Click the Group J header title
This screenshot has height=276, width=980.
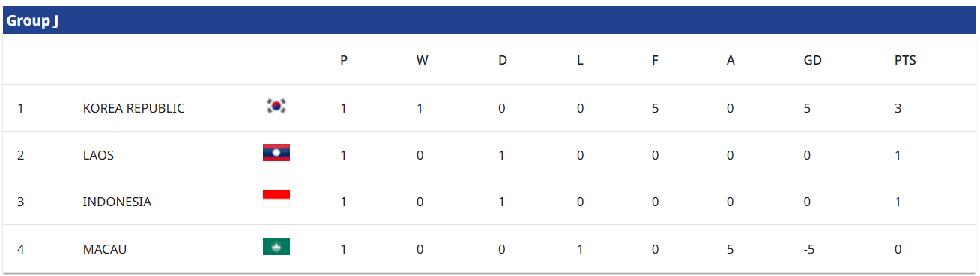click(x=32, y=21)
